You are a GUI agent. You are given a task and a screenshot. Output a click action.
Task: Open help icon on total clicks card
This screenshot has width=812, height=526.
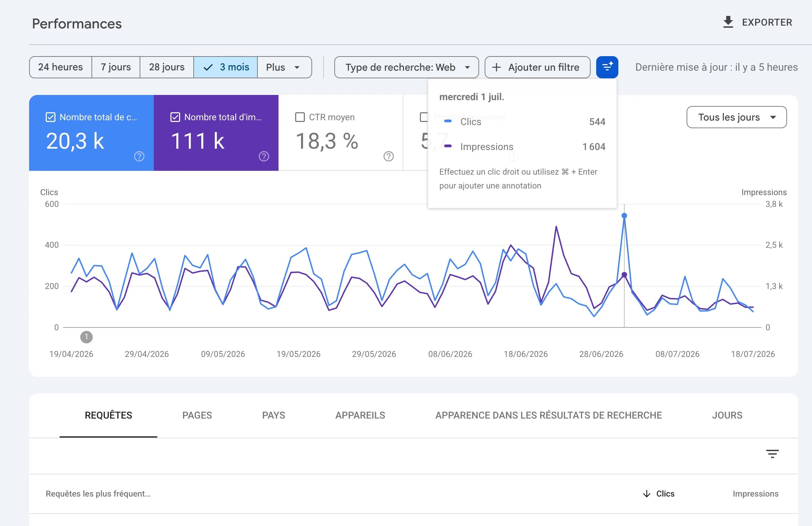coord(139,157)
